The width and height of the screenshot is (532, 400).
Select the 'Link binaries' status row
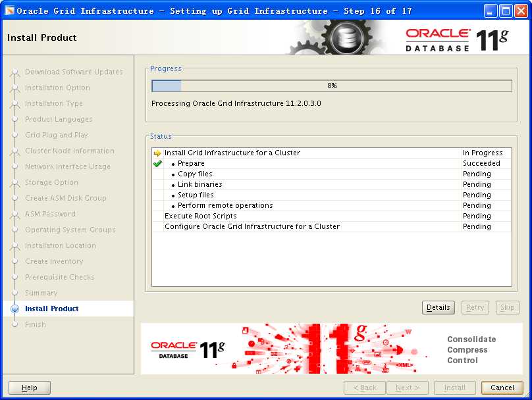(x=331, y=184)
